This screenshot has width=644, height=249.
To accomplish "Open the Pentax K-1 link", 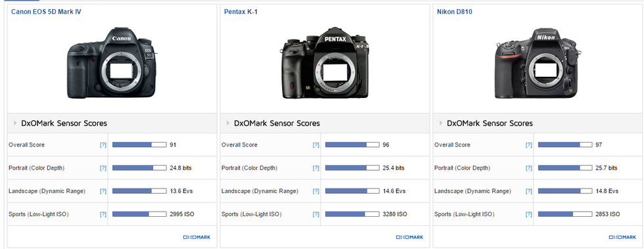I will coord(241,12).
